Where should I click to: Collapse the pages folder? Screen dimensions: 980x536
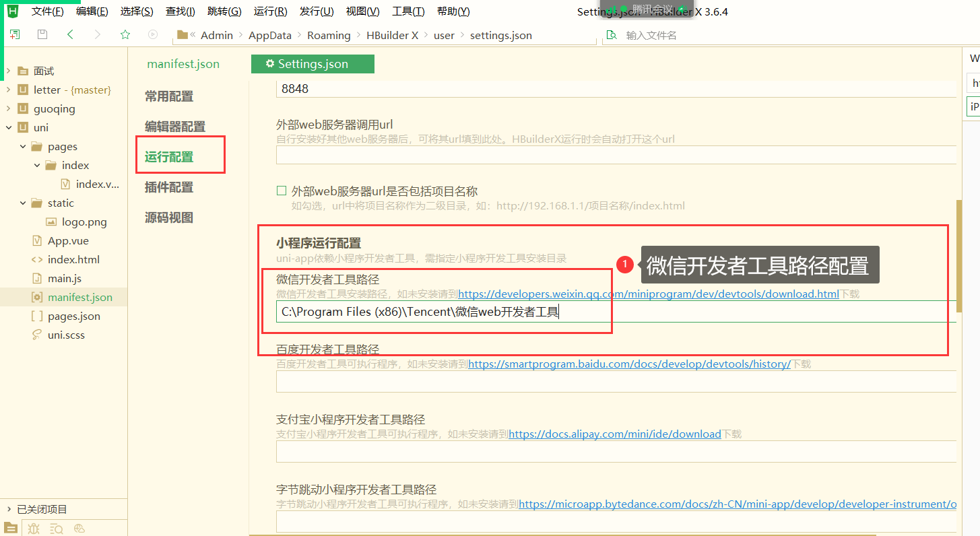23,146
